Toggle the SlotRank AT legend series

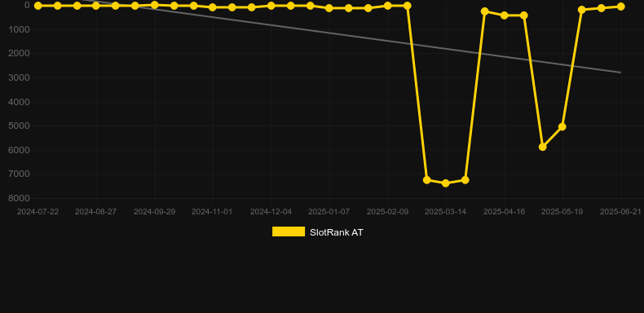point(317,232)
